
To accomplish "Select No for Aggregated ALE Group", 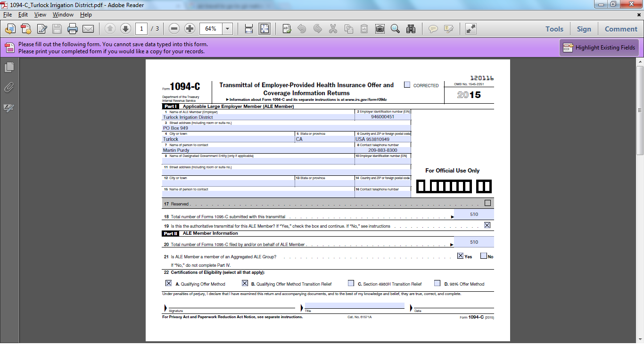I will pyautogui.click(x=483, y=256).
